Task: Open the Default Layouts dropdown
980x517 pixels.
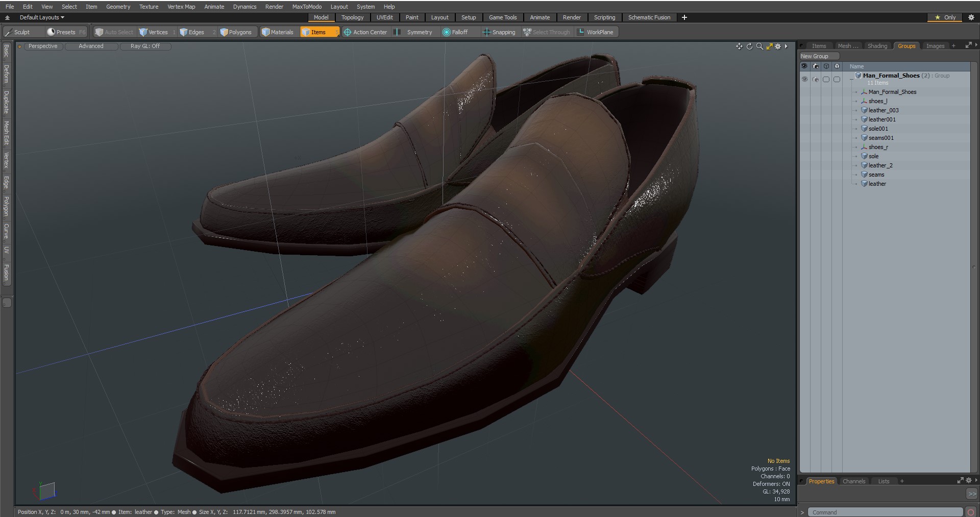Action: (42, 17)
